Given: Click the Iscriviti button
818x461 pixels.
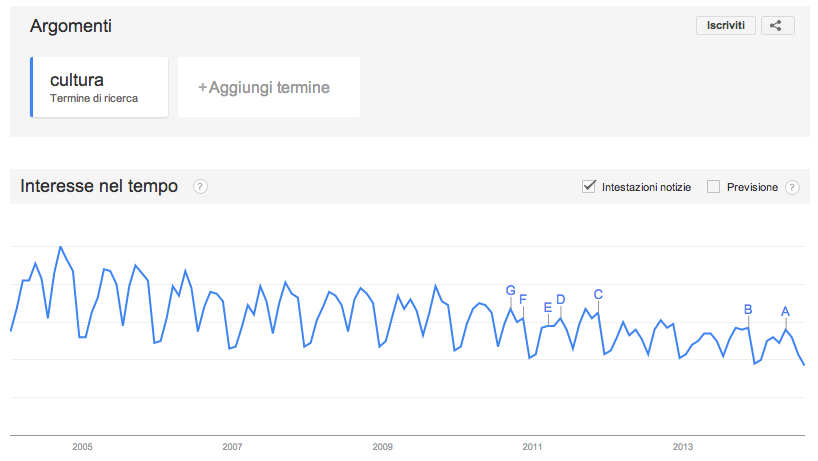Looking at the screenshot, I should tap(726, 26).
